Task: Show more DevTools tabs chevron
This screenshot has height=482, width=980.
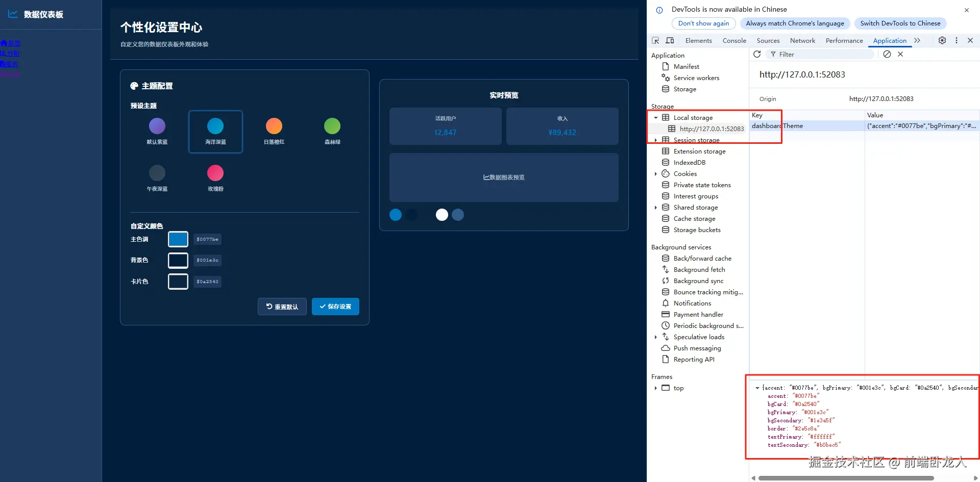Action: (x=917, y=40)
